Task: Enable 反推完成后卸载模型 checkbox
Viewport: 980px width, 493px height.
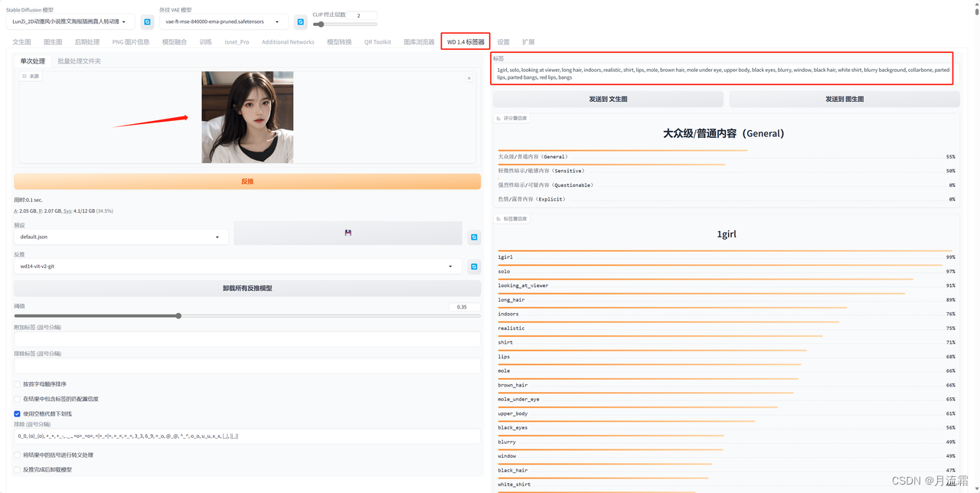Action: click(x=17, y=469)
